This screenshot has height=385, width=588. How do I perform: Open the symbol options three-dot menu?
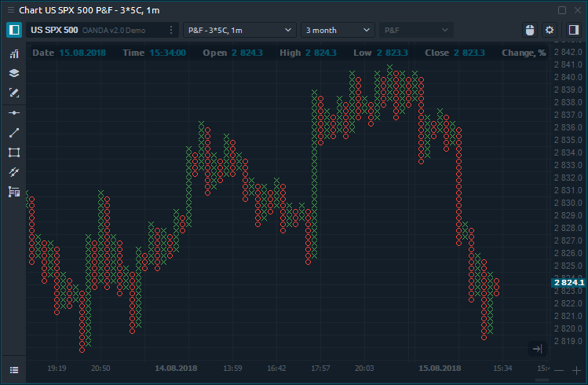tap(171, 30)
